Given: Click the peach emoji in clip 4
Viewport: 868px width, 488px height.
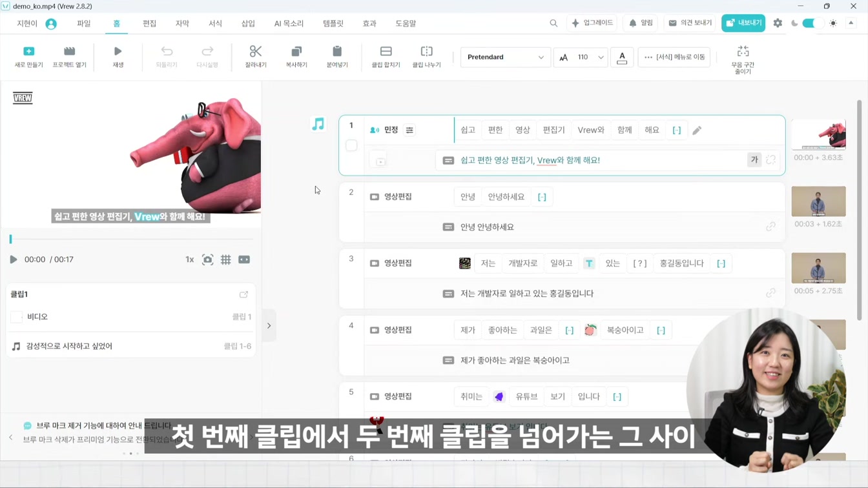Looking at the screenshot, I should click(590, 330).
